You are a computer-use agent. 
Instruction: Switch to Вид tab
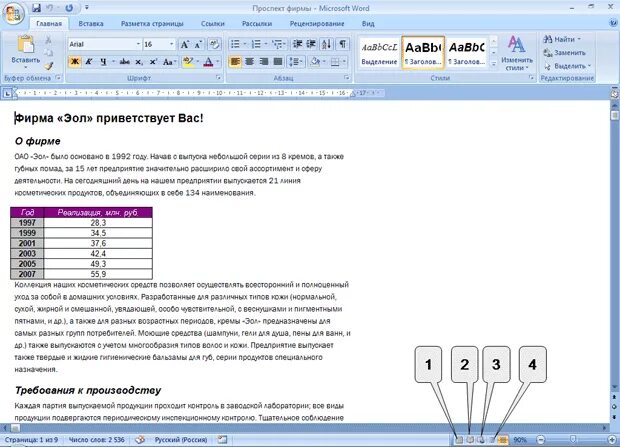click(368, 23)
